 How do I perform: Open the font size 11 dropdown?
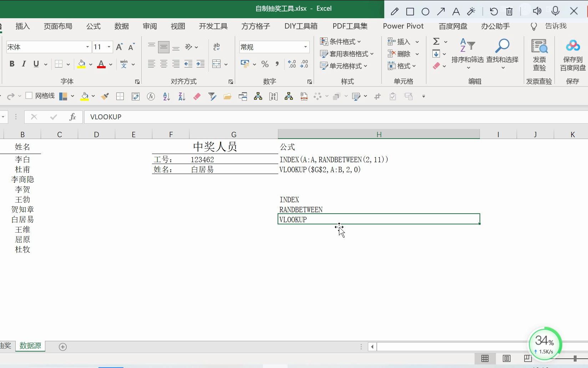109,47
